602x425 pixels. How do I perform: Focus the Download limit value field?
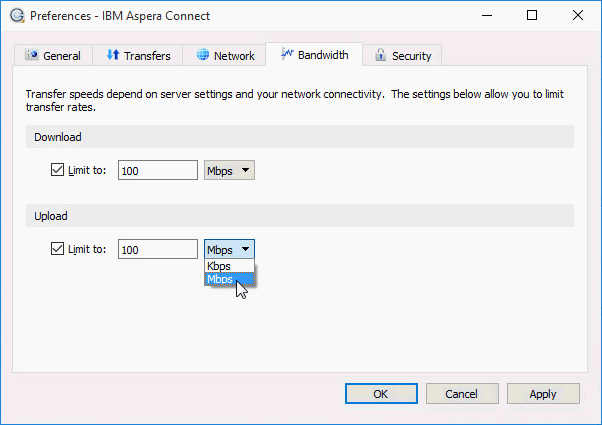[x=157, y=170]
